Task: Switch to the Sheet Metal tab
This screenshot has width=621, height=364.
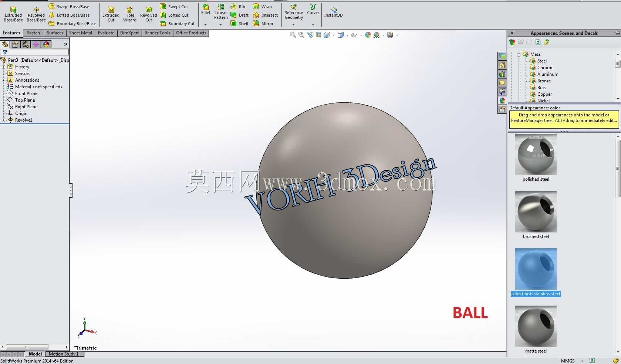Action: click(x=81, y=33)
